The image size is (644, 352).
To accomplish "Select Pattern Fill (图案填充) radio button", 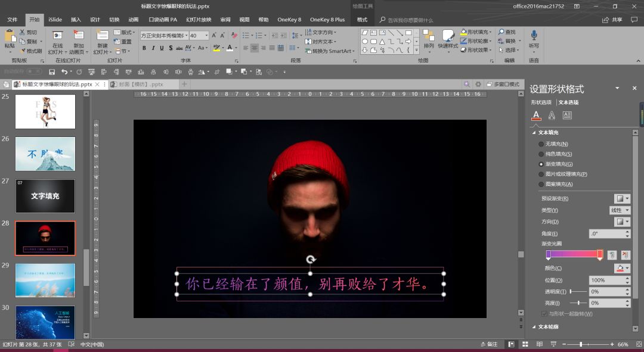I will click(541, 184).
